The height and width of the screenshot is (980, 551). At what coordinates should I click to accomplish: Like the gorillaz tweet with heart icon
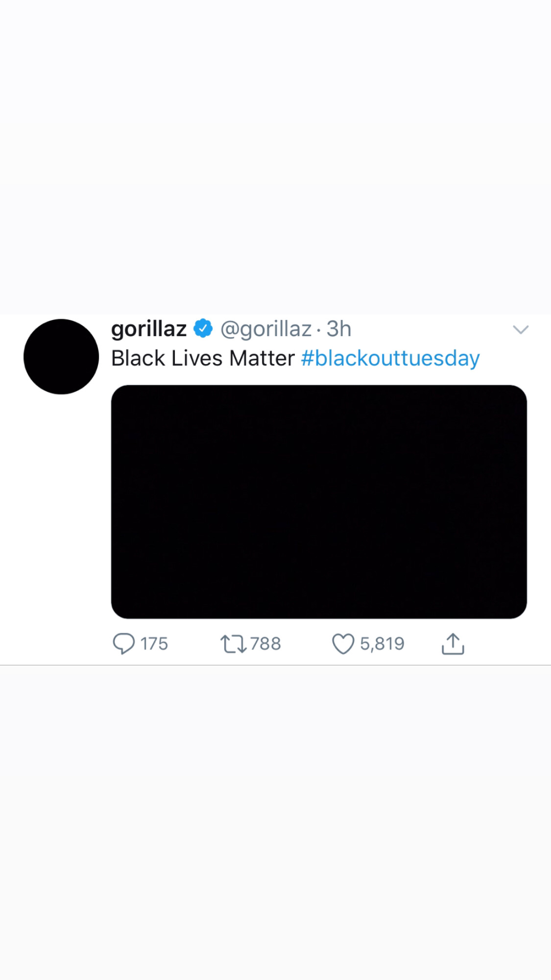343,643
